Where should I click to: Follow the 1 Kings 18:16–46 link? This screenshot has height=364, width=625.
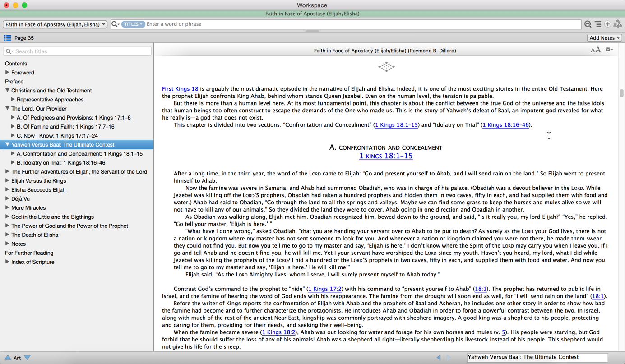[505, 125]
